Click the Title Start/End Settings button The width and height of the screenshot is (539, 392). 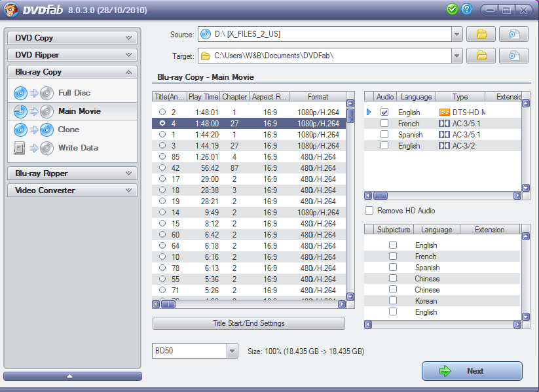(248, 323)
